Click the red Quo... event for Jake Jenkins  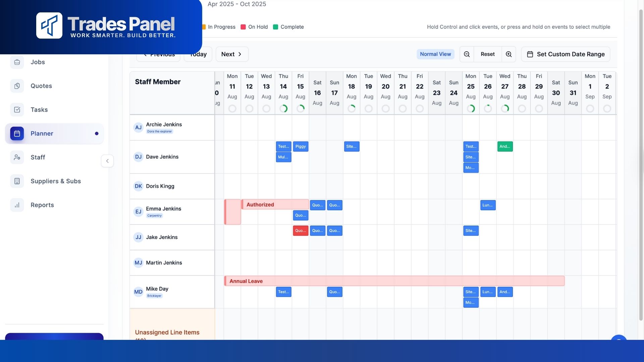(300, 231)
